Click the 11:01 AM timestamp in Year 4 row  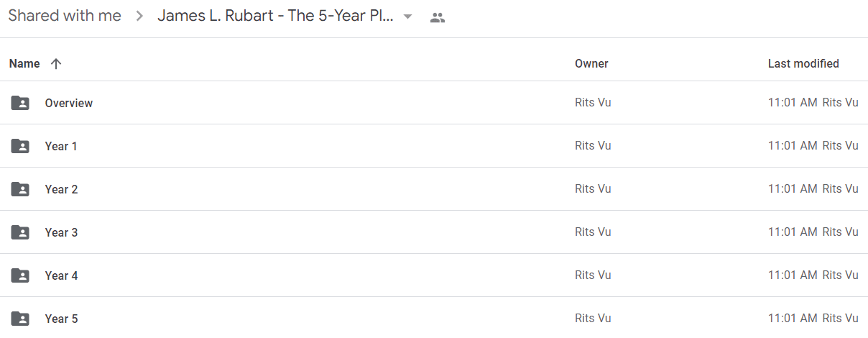click(x=793, y=275)
